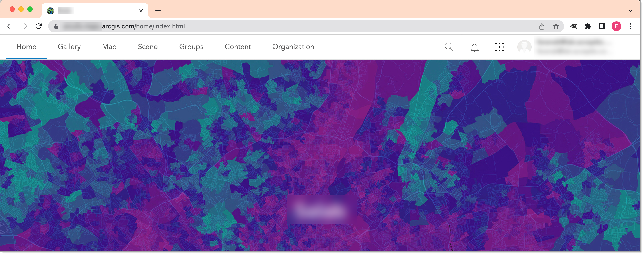Switch to the Map tab
644x255 pixels.
pyautogui.click(x=109, y=47)
